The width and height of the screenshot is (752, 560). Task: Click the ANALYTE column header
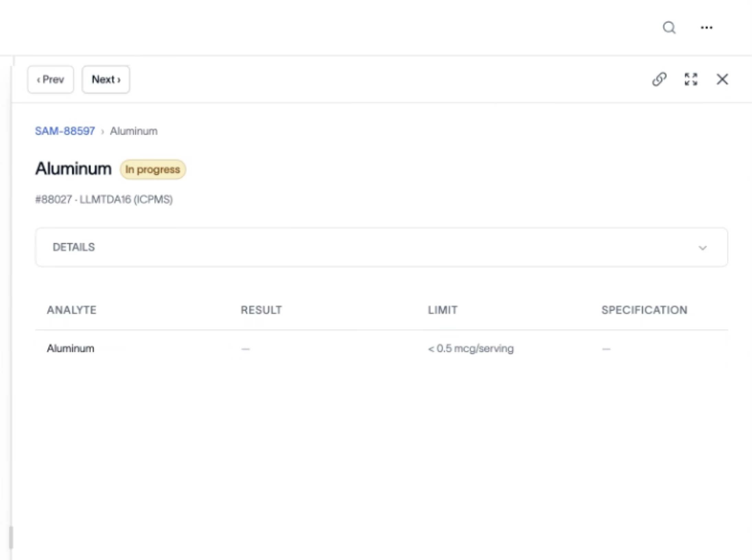(71, 310)
